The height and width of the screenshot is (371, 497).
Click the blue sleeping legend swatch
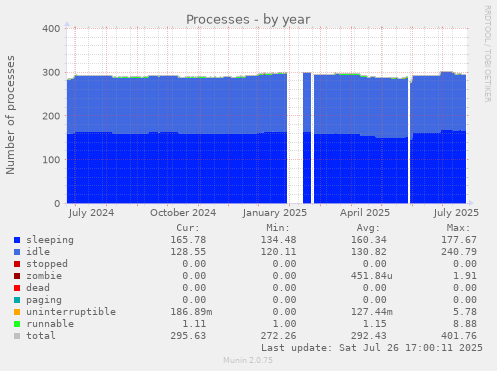[x=17, y=240]
